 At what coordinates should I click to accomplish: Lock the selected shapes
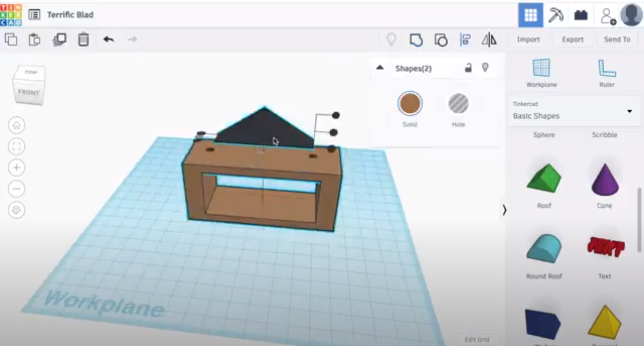(x=468, y=68)
